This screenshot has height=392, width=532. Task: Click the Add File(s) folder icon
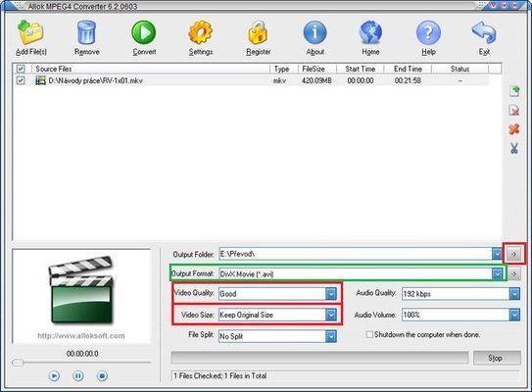30,32
